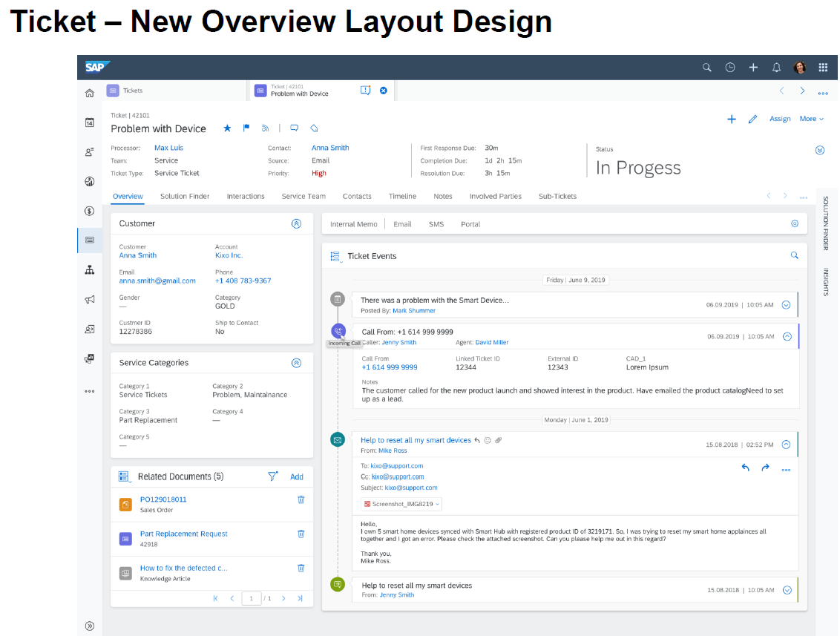Add new item with the header plus beside the pencil
This screenshot has width=840, height=636.
tap(731, 119)
